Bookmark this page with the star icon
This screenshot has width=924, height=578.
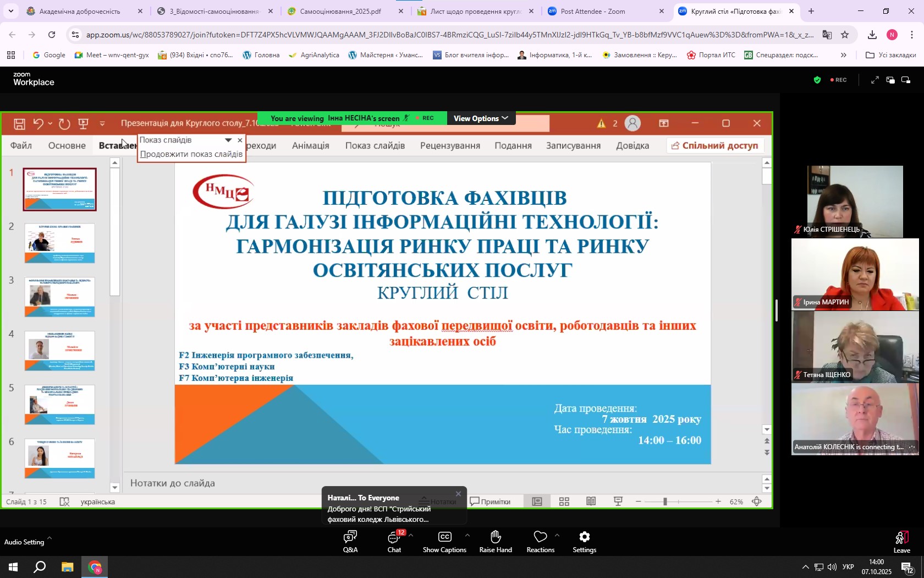(x=845, y=35)
